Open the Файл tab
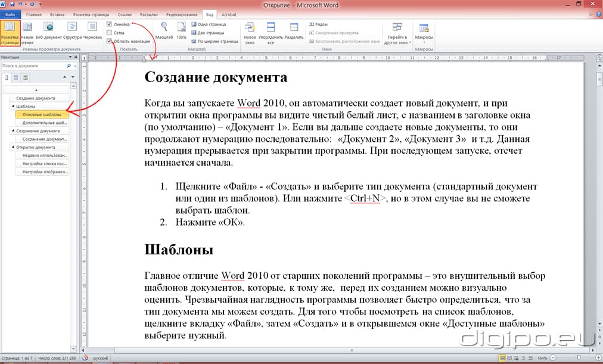603x364 pixels. [x=9, y=14]
